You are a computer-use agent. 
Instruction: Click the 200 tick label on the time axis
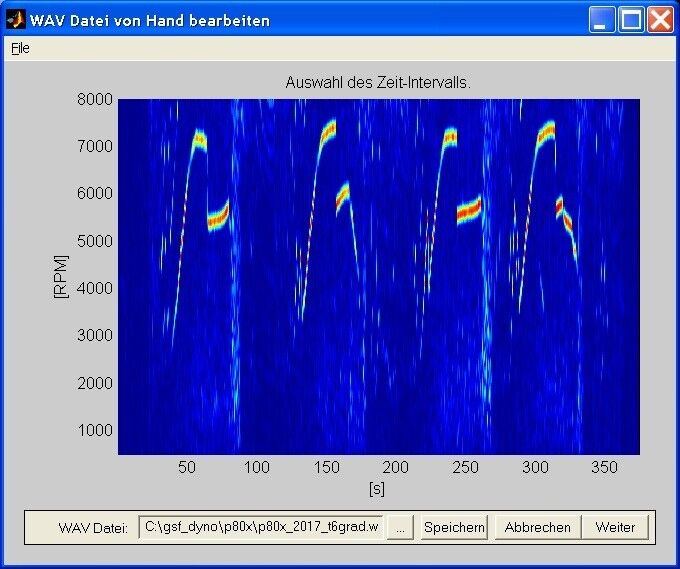[396, 467]
